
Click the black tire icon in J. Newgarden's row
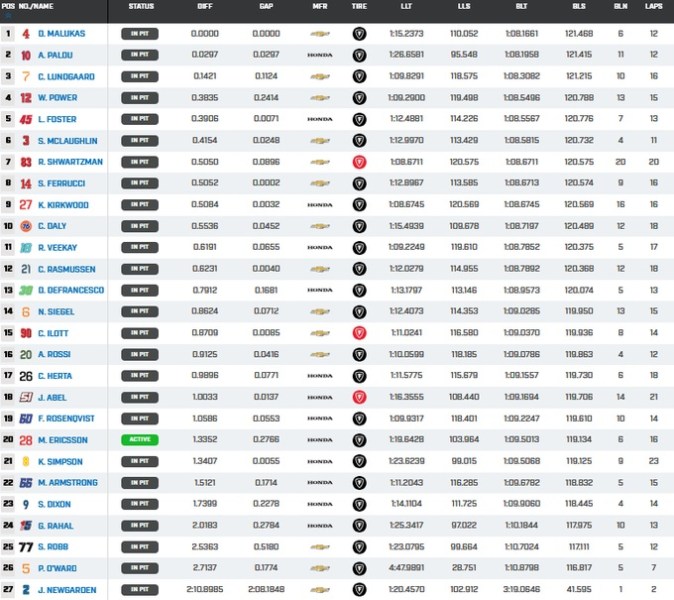click(359, 589)
